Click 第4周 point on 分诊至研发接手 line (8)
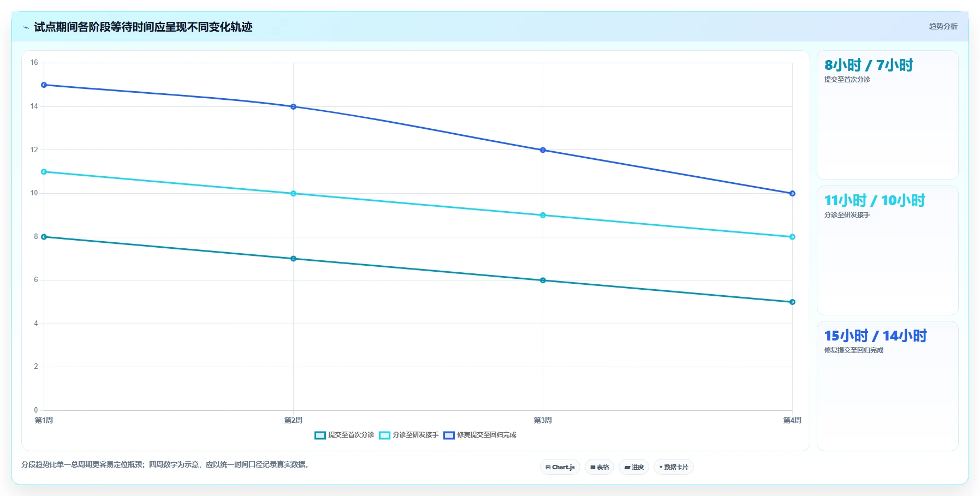 point(793,237)
